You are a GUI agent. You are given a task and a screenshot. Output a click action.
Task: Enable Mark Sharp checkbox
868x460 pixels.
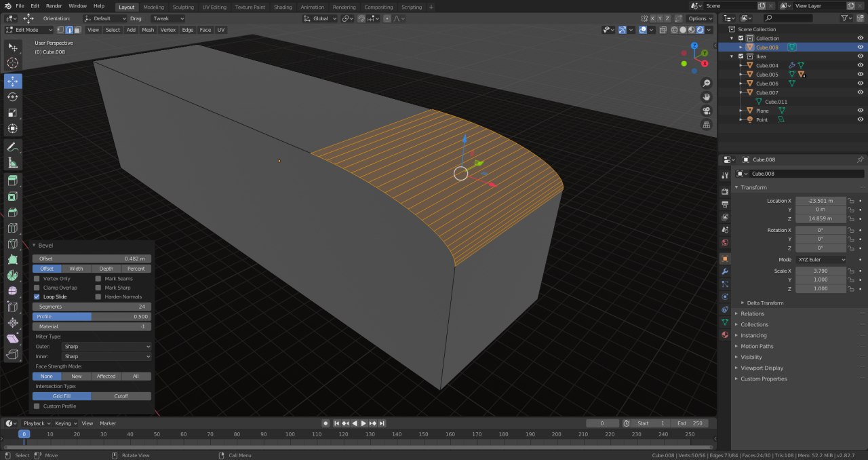(x=98, y=288)
